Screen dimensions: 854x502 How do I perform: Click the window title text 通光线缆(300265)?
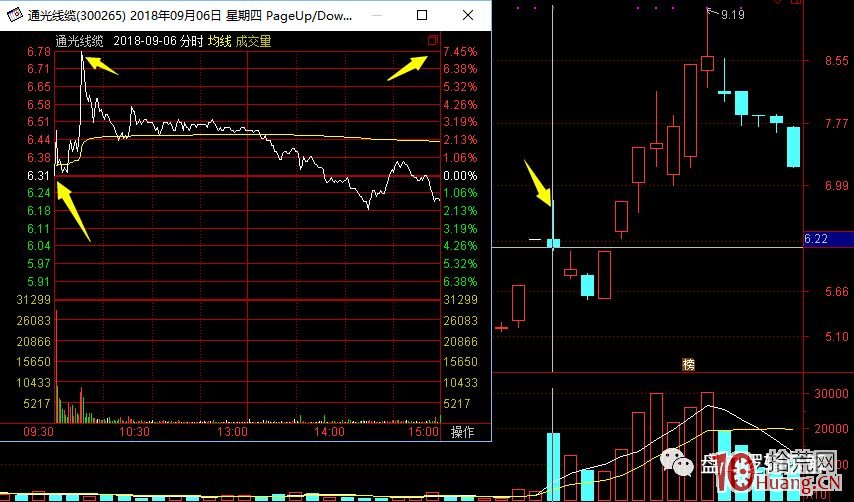(x=77, y=15)
